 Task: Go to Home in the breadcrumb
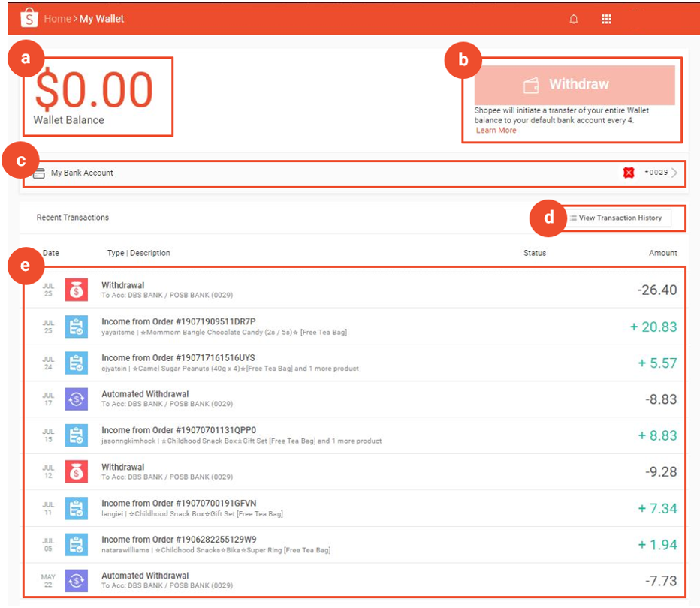[57, 19]
